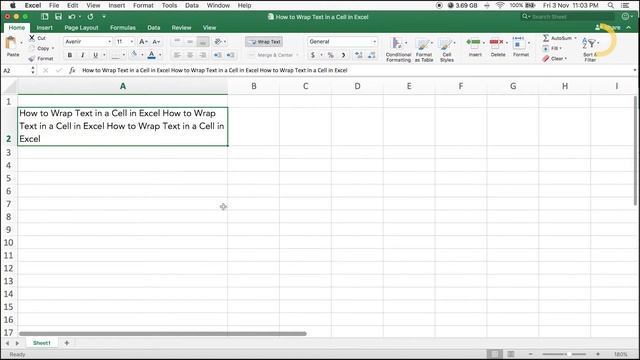
Task: Decrease cell indent
Action: (218, 55)
